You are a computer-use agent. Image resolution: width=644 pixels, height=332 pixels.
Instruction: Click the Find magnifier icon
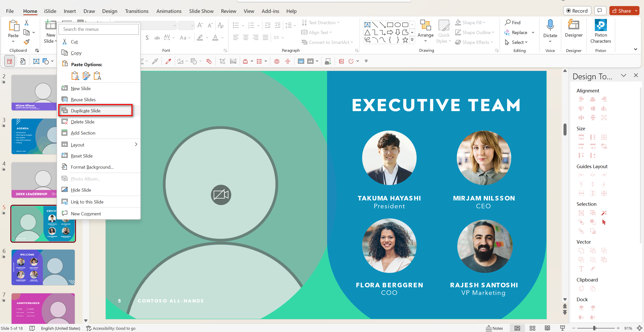coord(507,22)
